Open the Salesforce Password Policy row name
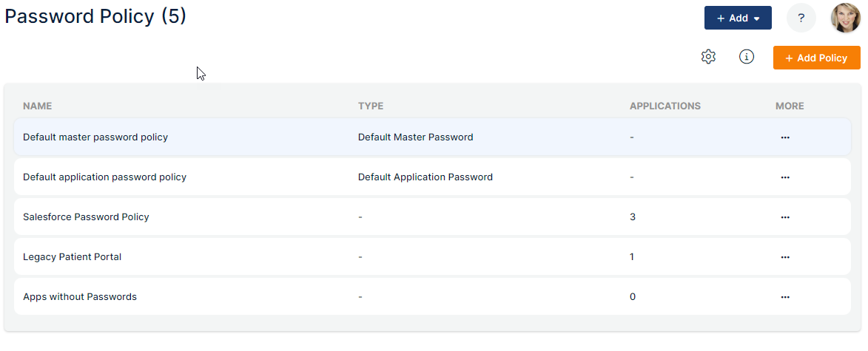The height and width of the screenshot is (351, 868). [x=86, y=217]
